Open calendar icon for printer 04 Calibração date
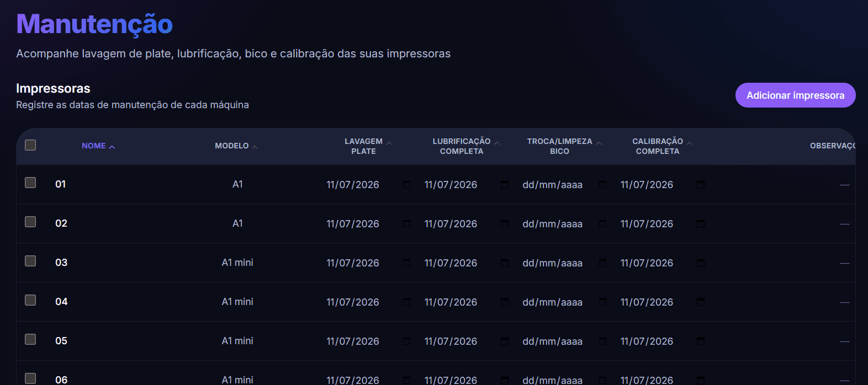This screenshot has width=868, height=385. [x=701, y=302]
